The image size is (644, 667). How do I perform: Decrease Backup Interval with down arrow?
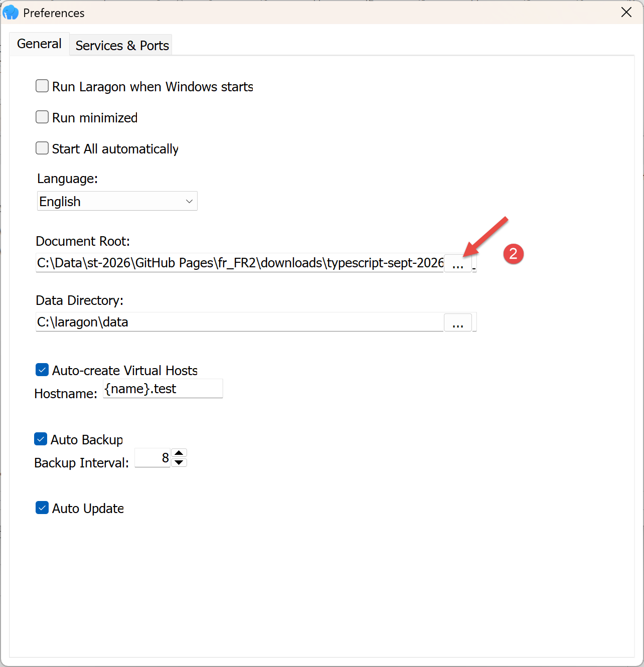[x=179, y=462]
